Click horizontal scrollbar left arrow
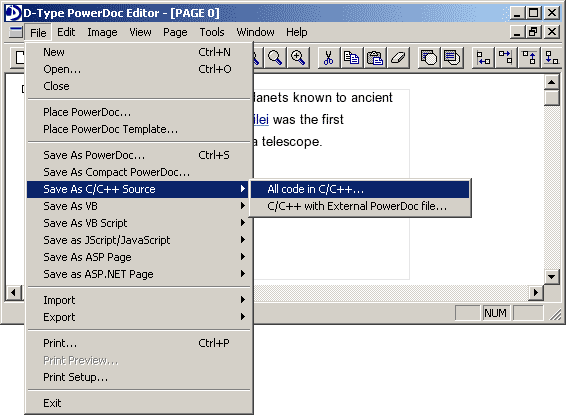Screen dimensions: 566x416 click(x=14, y=292)
